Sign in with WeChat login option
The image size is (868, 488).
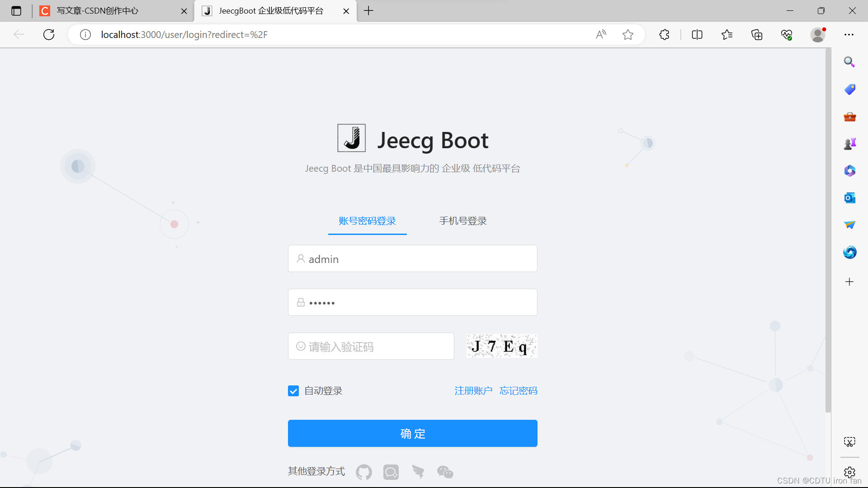445,472
